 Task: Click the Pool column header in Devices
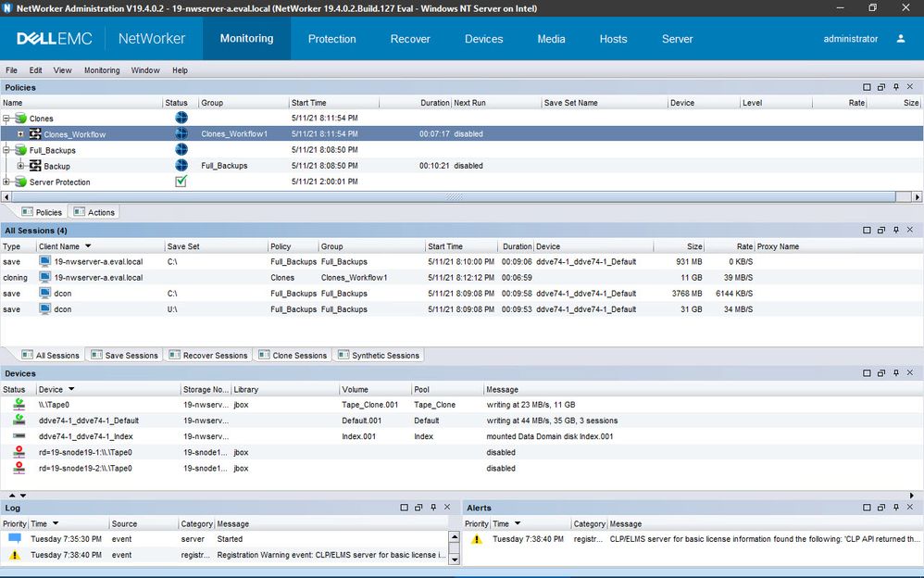tap(446, 389)
